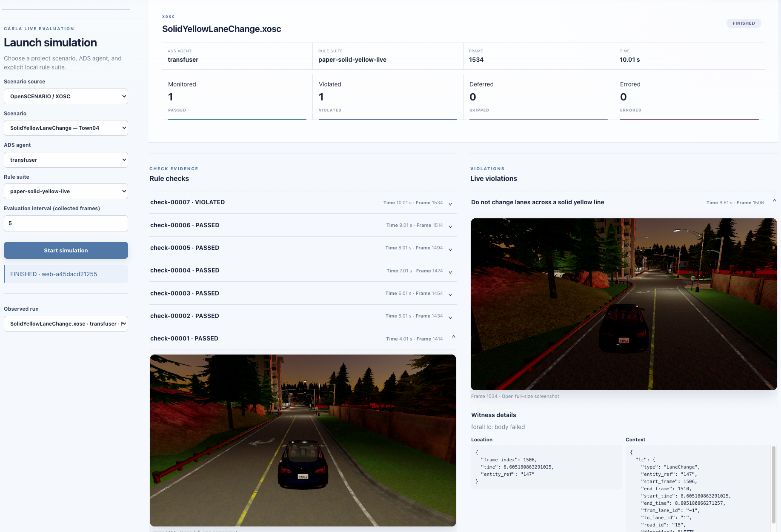Expand the check-00007 VIOLATED row chevron

tap(450, 204)
